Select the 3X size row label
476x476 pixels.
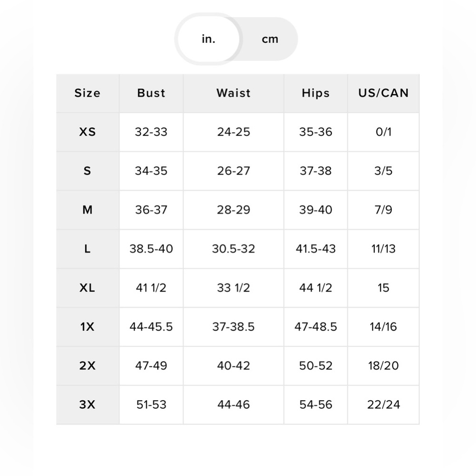point(88,405)
